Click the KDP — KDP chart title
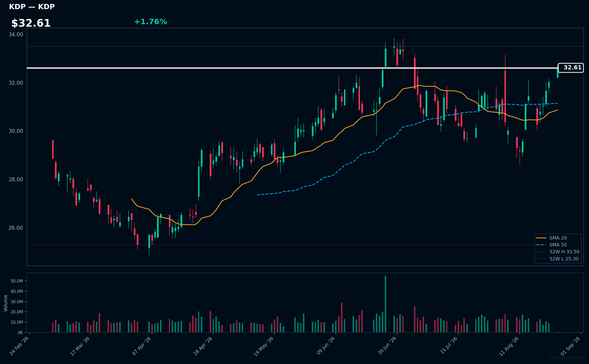The width and height of the screenshot is (589, 364). [32, 7]
